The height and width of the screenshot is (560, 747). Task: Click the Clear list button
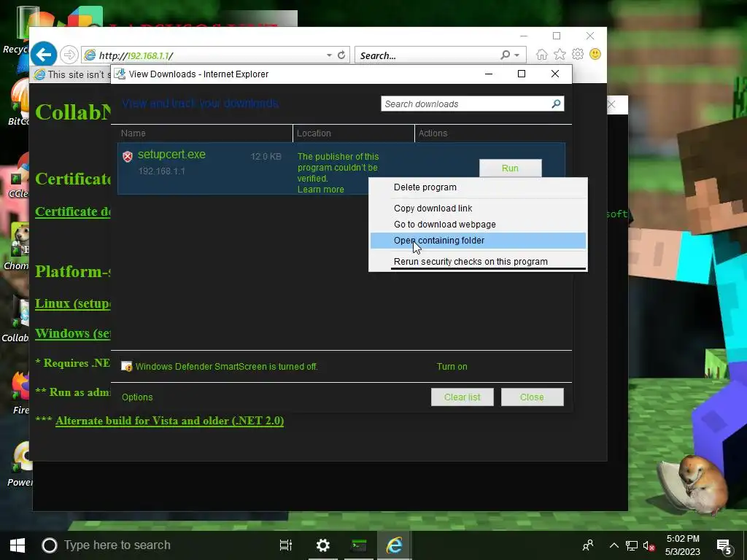462,397
